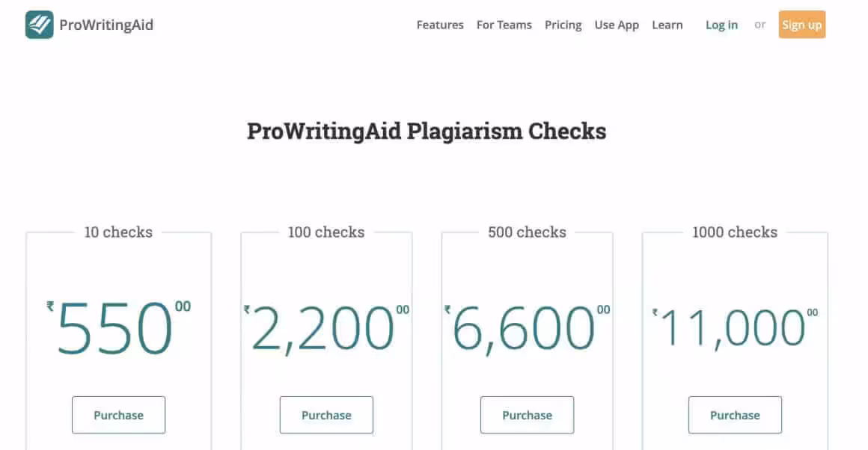Purchase the 10 checks pack

tap(118, 415)
